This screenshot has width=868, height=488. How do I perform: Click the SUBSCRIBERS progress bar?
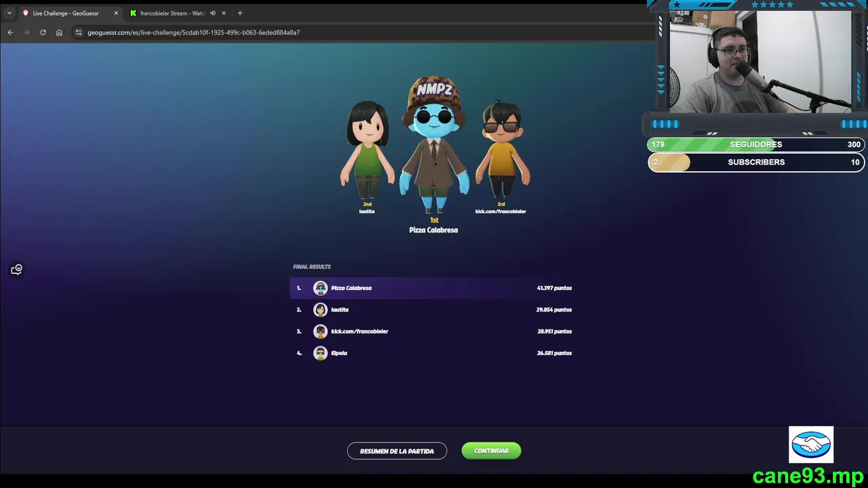[x=756, y=162]
